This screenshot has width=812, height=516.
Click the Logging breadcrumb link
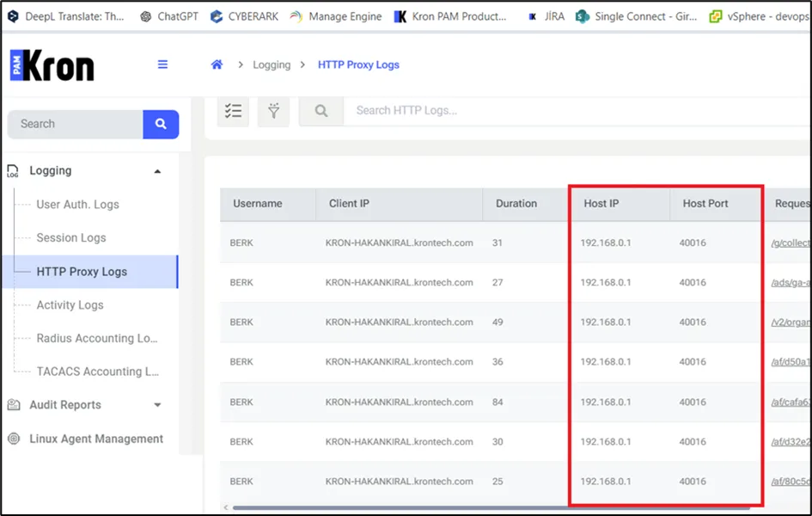click(x=272, y=64)
